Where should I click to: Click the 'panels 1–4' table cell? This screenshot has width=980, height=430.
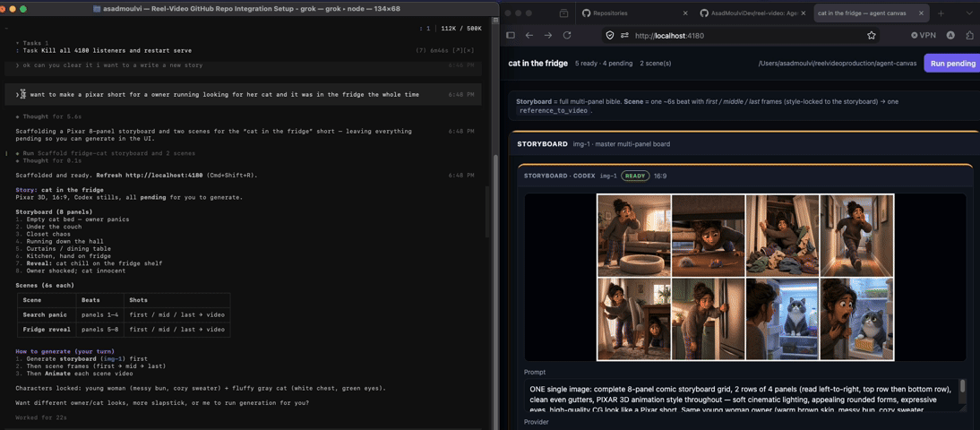pos(99,314)
